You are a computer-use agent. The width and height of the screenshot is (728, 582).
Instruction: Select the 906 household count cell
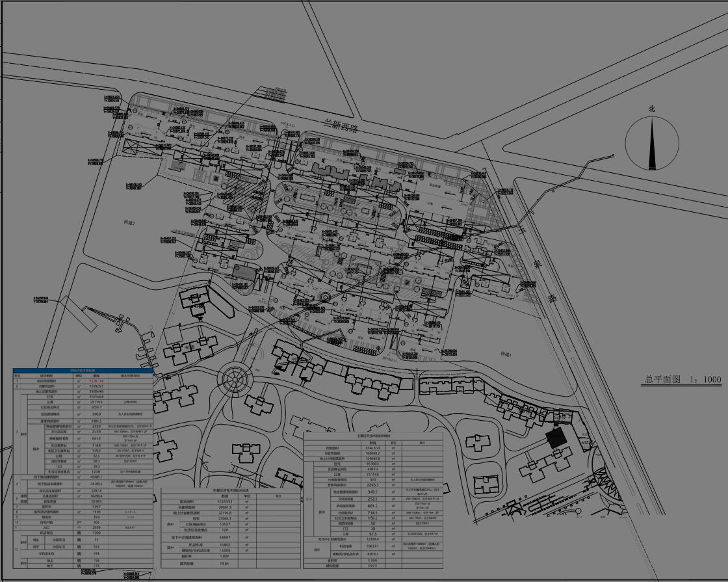pyautogui.click(x=96, y=522)
